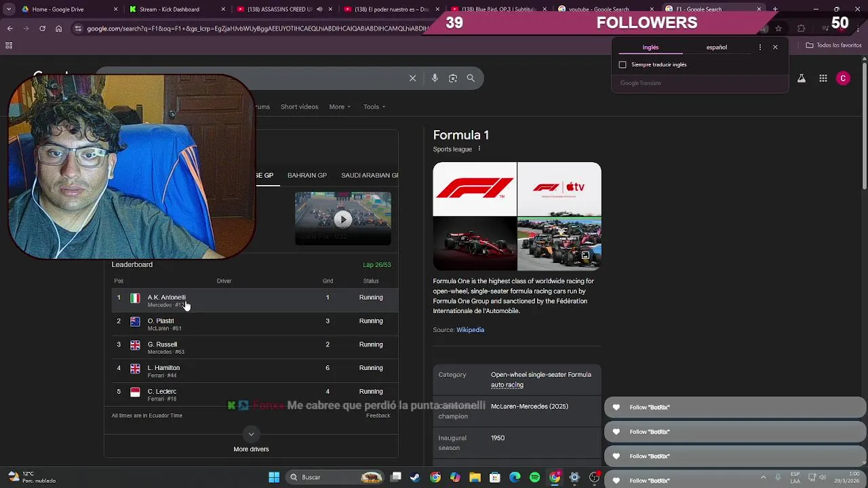Open Todos los favoritos bookmarks folder

[834, 45]
